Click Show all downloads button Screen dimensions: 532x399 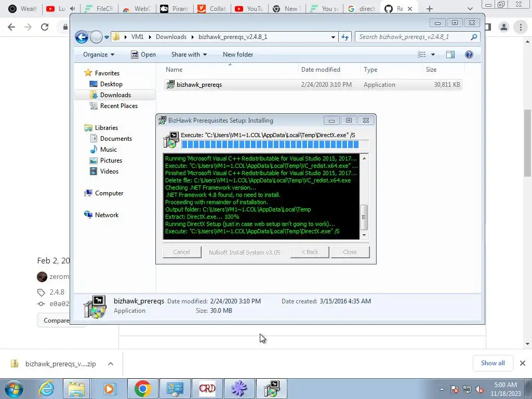tap(493, 363)
